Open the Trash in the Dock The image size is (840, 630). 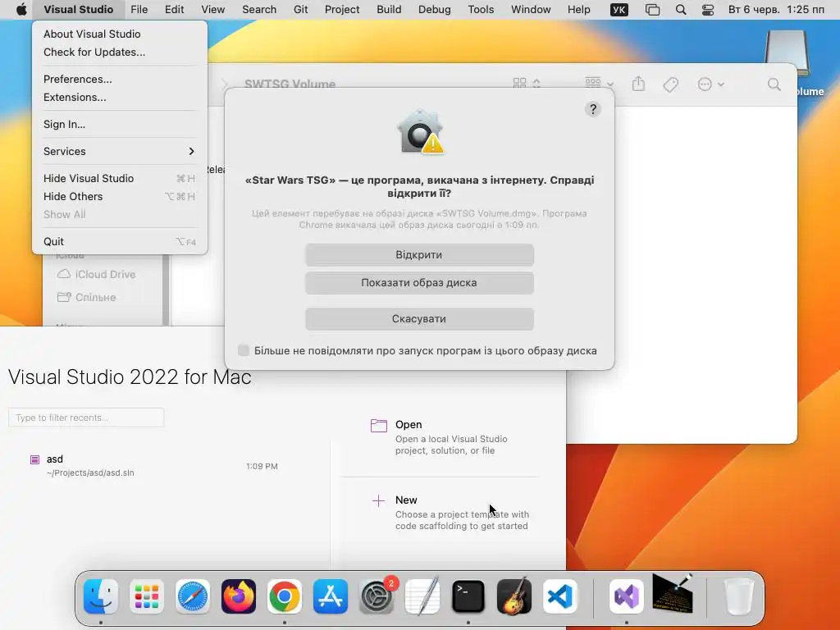click(x=738, y=596)
